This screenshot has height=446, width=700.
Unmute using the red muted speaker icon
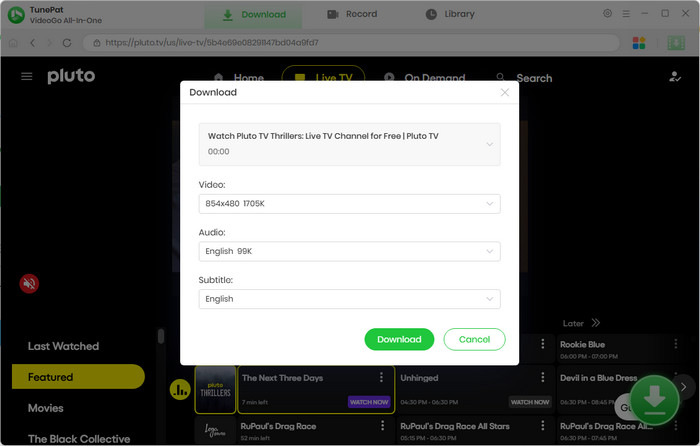29,283
